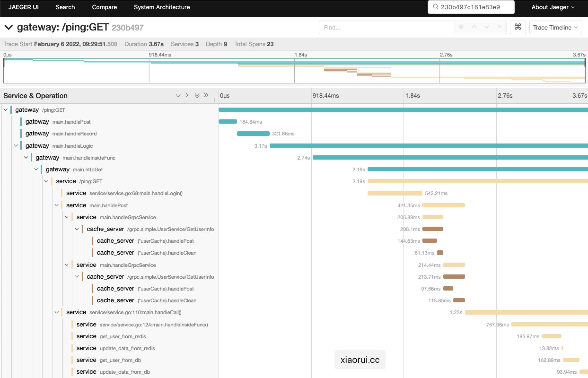This screenshot has height=378, width=588.
Task: Click the Find... input field
Action: pos(387,27)
